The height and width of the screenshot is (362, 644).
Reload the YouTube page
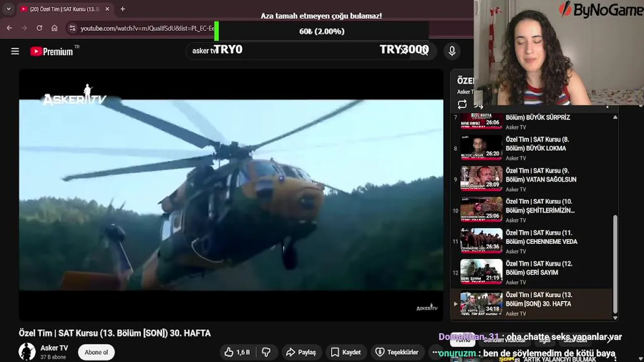[39, 28]
